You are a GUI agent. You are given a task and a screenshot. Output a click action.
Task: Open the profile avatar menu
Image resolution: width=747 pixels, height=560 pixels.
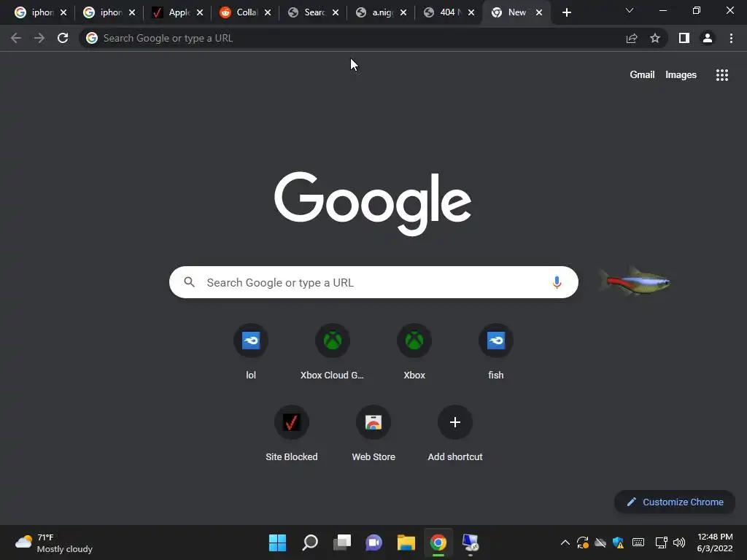click(708, 38)
